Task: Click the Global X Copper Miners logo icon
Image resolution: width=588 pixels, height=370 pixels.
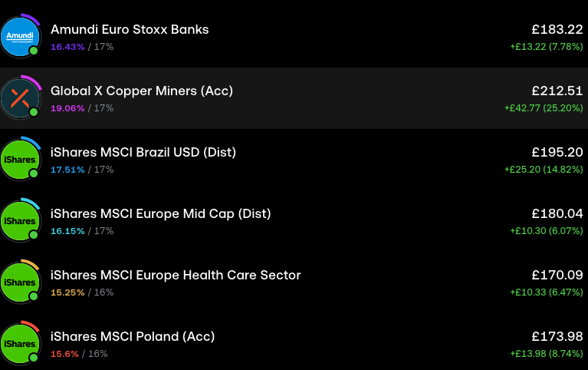Action: pyautogui.click(x=21, y=97)
